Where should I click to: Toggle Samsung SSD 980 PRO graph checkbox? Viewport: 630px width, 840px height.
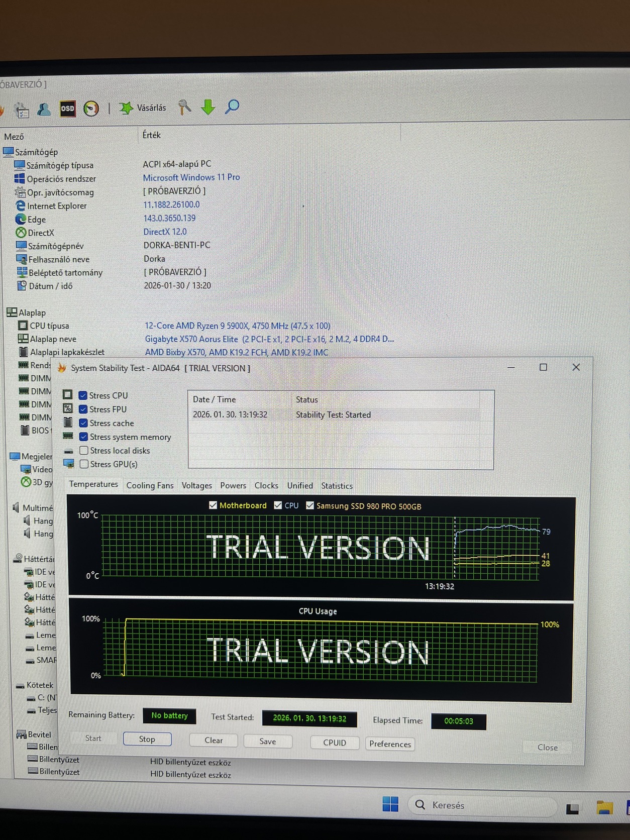coord(310,505)
